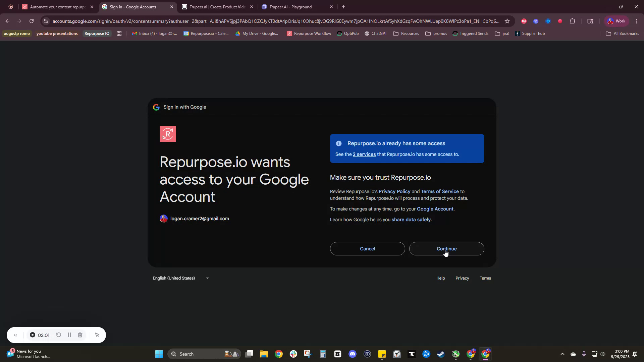The height and width of the screenshot is (362, 644).
Task: Open the Chrome Extensions puzzle icon
Action: point(573,21)
